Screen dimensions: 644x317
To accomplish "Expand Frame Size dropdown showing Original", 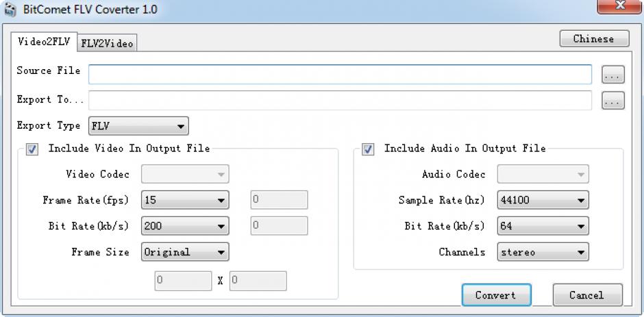I will click(x=185, y=252).
